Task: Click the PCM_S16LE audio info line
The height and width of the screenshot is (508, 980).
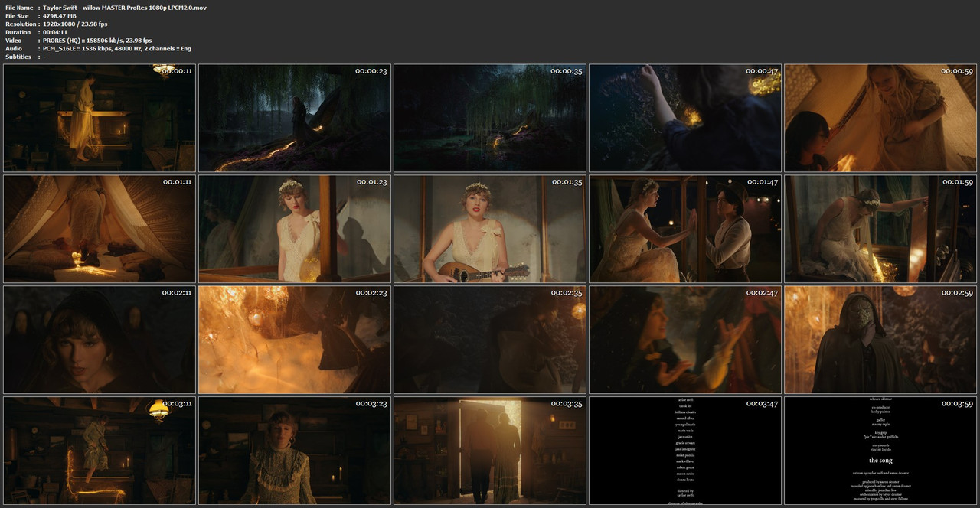Action: 117,48
